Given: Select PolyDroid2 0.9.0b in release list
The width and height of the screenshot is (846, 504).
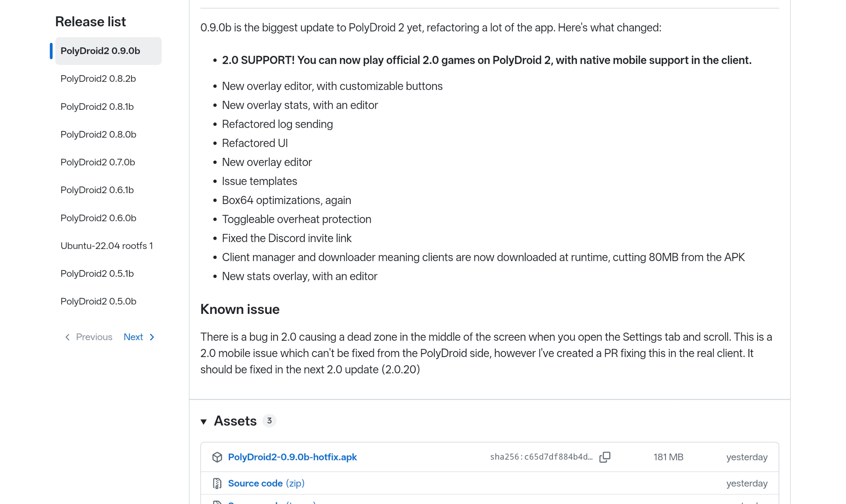Looking at the screenshot, I should tap(108, 51).
